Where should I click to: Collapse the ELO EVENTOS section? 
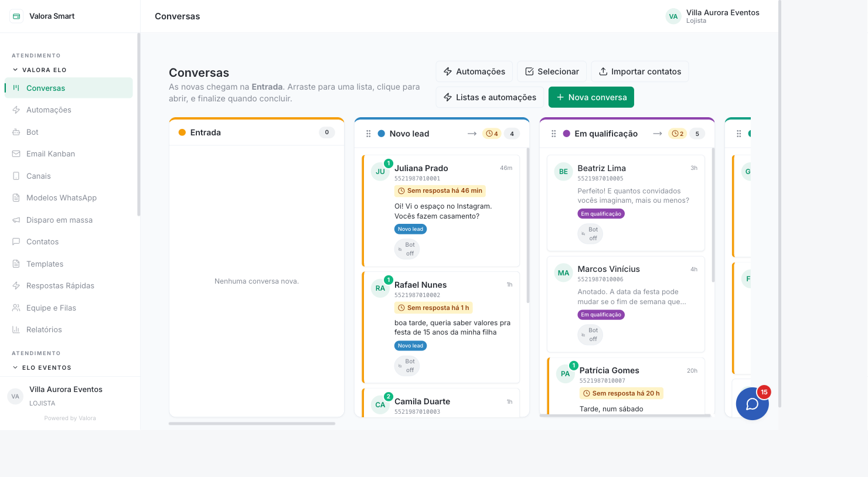[x=42, y=367]
